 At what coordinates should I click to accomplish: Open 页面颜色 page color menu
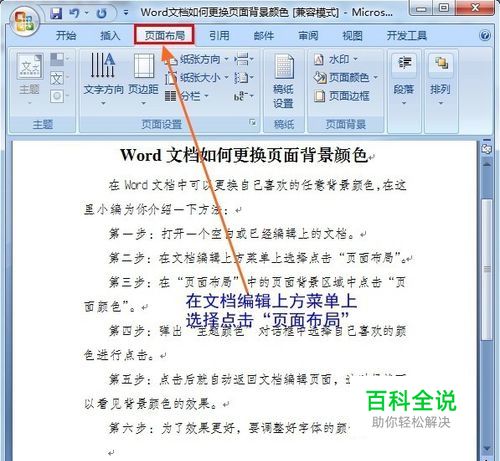(346, 78)
